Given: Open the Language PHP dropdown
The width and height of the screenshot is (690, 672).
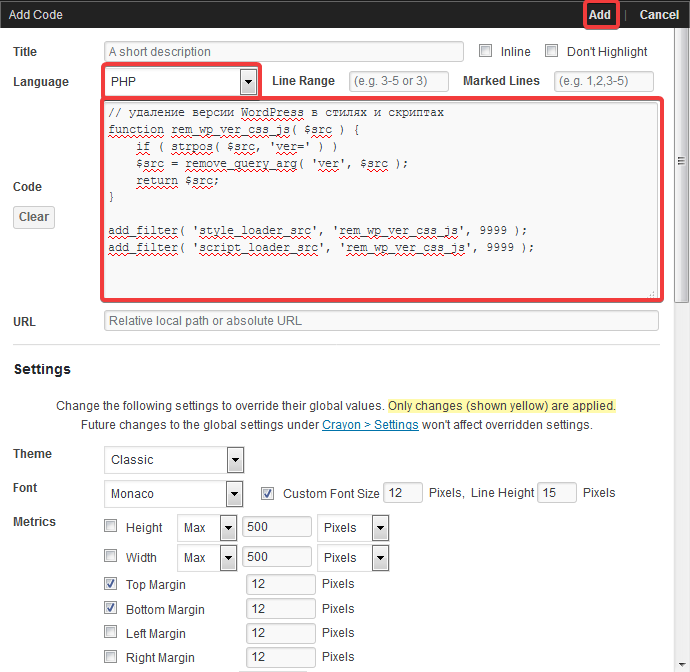Looking at the screenshot, I should coord(181,81).
